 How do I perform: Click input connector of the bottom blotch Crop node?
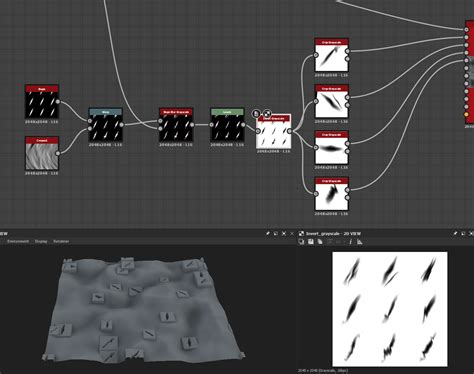pos(316,194)
